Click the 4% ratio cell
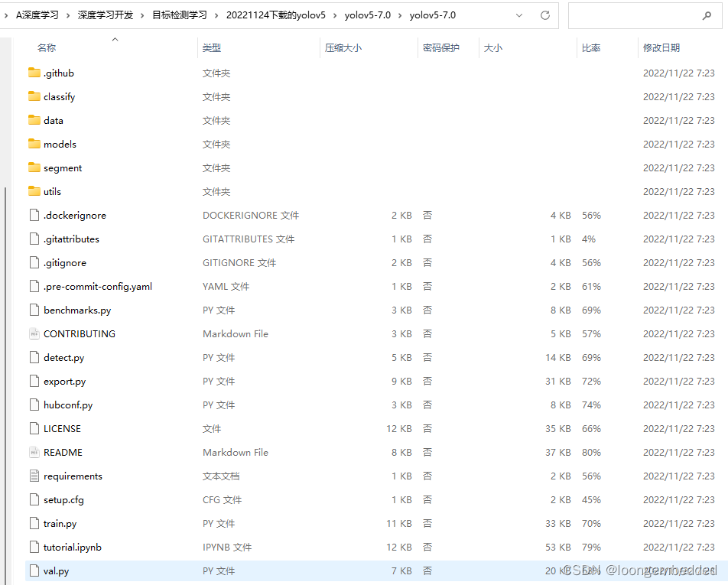Screen dimensions: 728x585 589,239
